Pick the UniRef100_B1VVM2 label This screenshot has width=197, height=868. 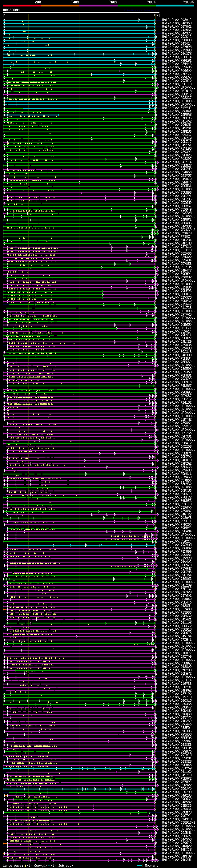(177, 108)
